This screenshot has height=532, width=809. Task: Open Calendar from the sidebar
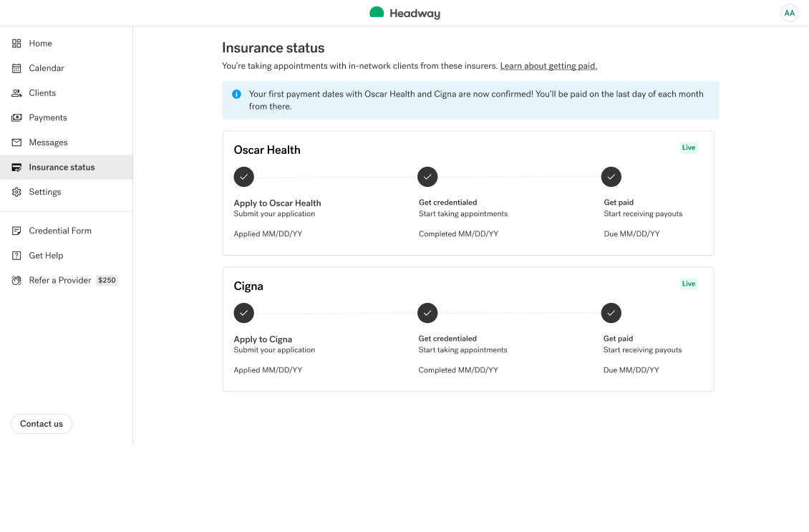[x=66, y=68]
